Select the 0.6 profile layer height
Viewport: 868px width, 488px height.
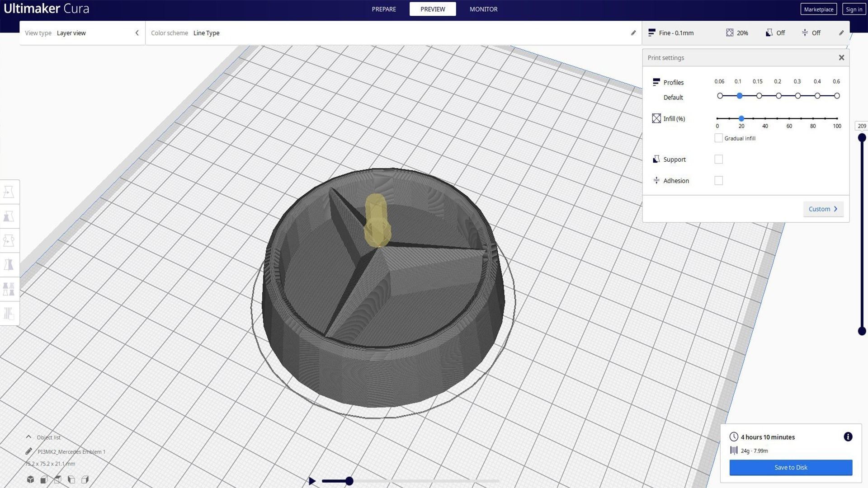point(837,96)
